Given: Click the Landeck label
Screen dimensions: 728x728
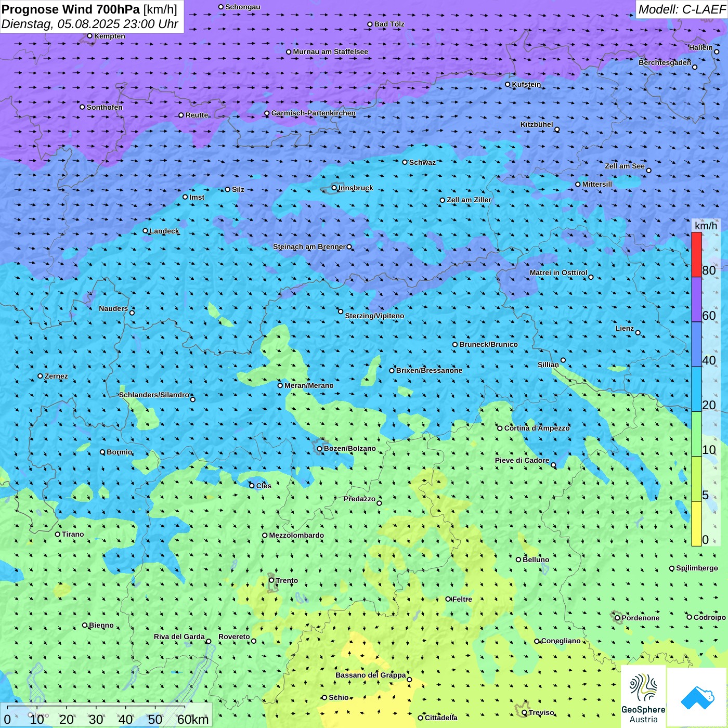Looking at the screenshot, I should (164, 231).
